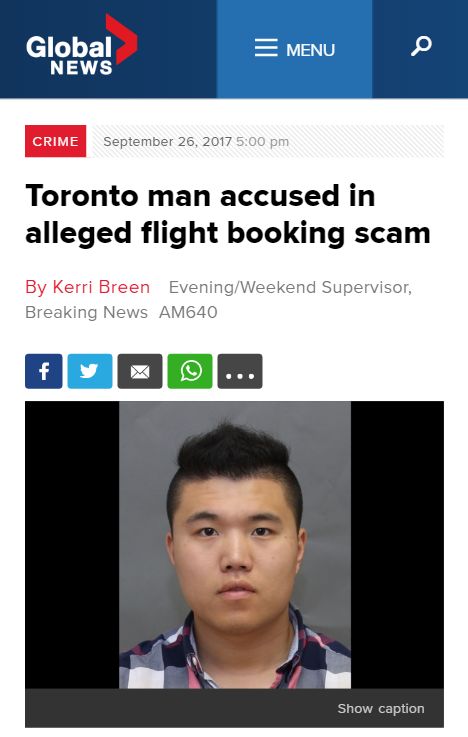
Task: Show the photo caption
Action: (x=381, y=708)
